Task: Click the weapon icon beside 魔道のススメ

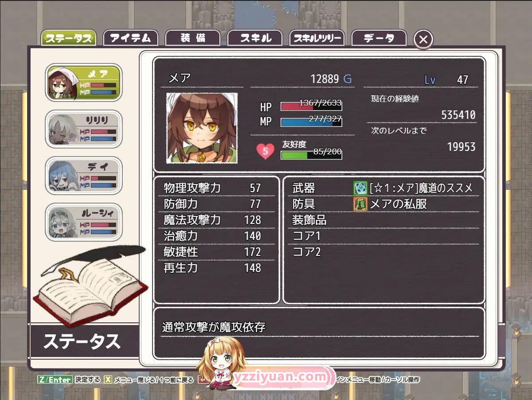Action: tap(360, 188)
